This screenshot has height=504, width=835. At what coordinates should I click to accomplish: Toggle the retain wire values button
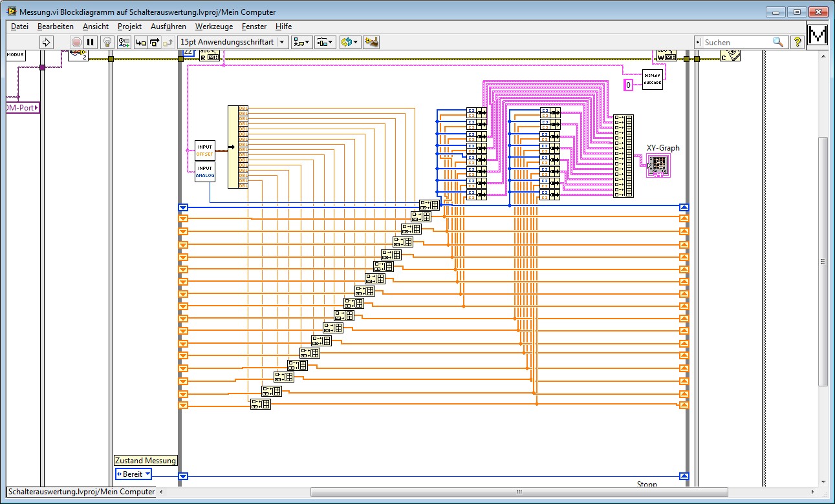click(x=124, y=42)
